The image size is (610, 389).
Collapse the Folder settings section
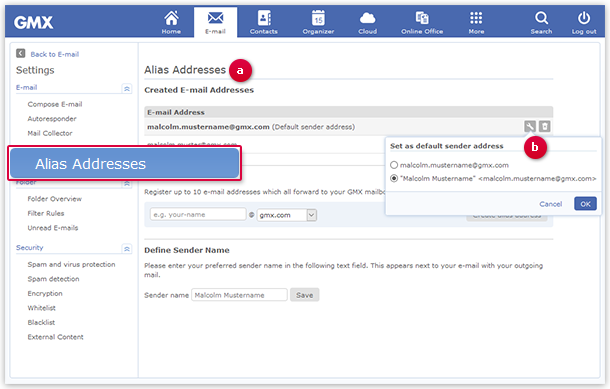127,184
